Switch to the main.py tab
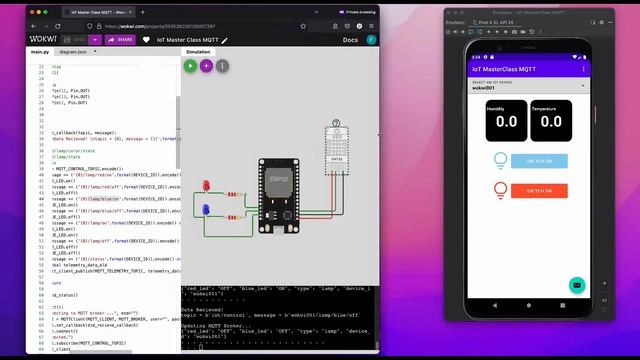640x360 pixels. [40, 52]
